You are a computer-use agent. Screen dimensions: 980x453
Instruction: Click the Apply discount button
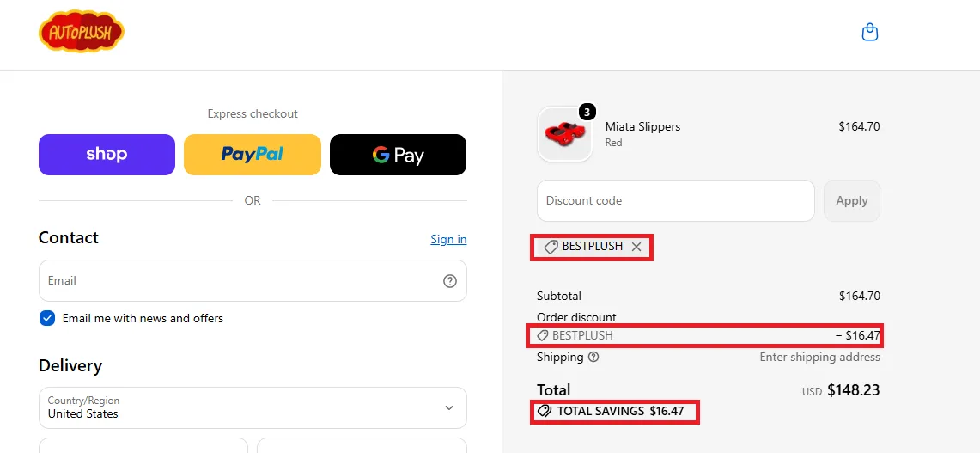pyautogui.click(x=852, y=201)
